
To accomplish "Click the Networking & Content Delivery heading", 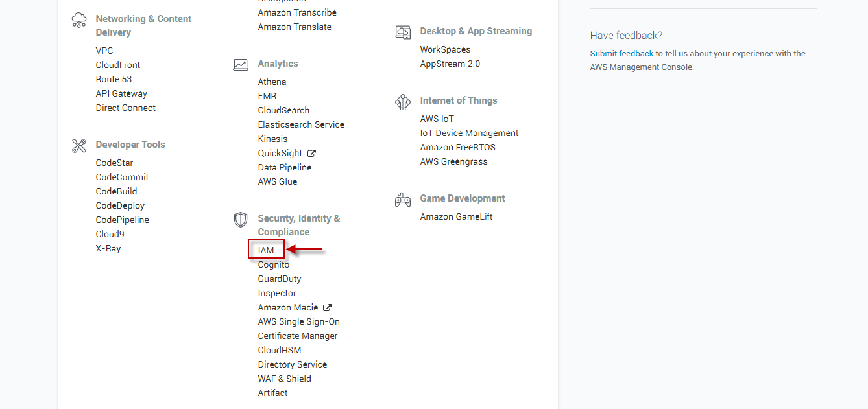I will point(144,25).
